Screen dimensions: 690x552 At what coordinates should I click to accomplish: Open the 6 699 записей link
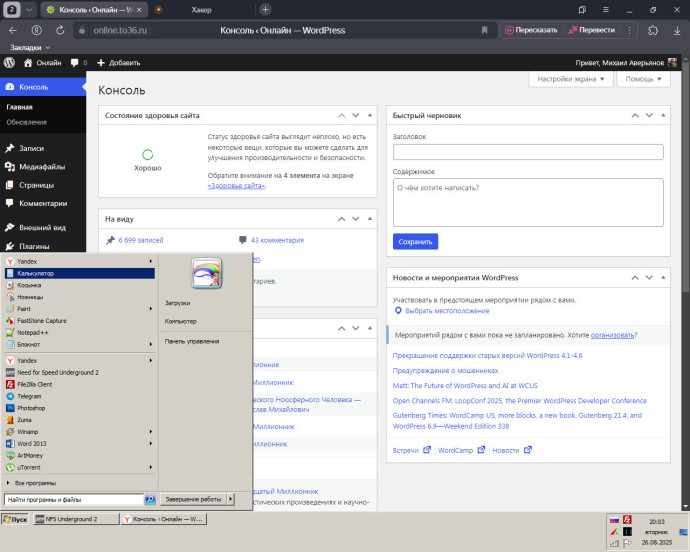[x=141, y=240]
